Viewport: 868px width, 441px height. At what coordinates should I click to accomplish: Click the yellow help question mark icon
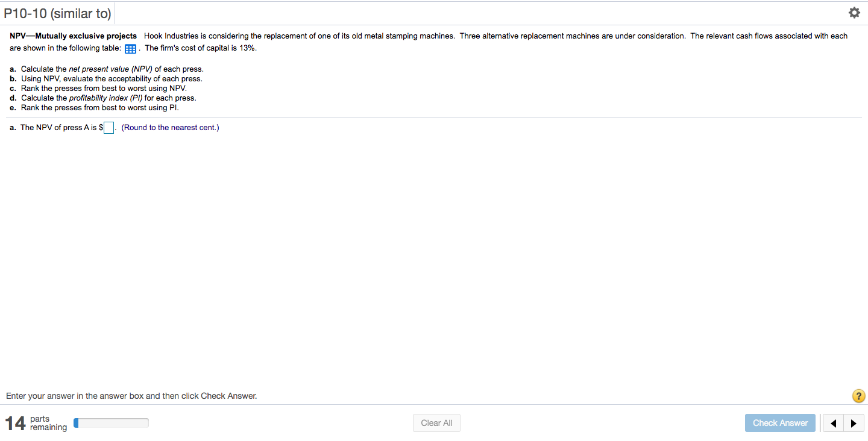pyautogui.click(x=859, y=396)
